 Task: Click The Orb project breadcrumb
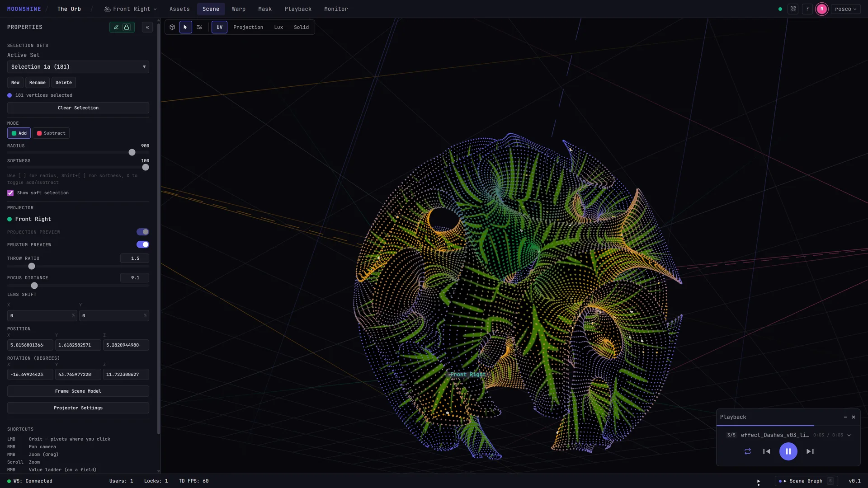click(x=69, y=9)
